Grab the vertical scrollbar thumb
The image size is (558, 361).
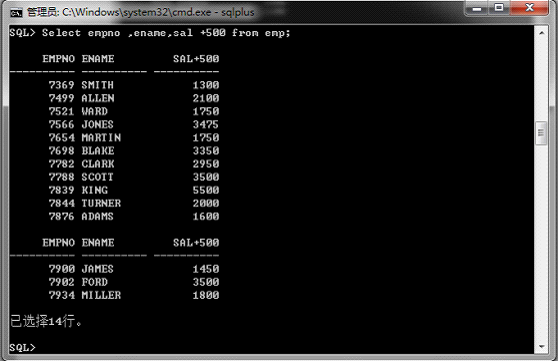pos(541,133)
